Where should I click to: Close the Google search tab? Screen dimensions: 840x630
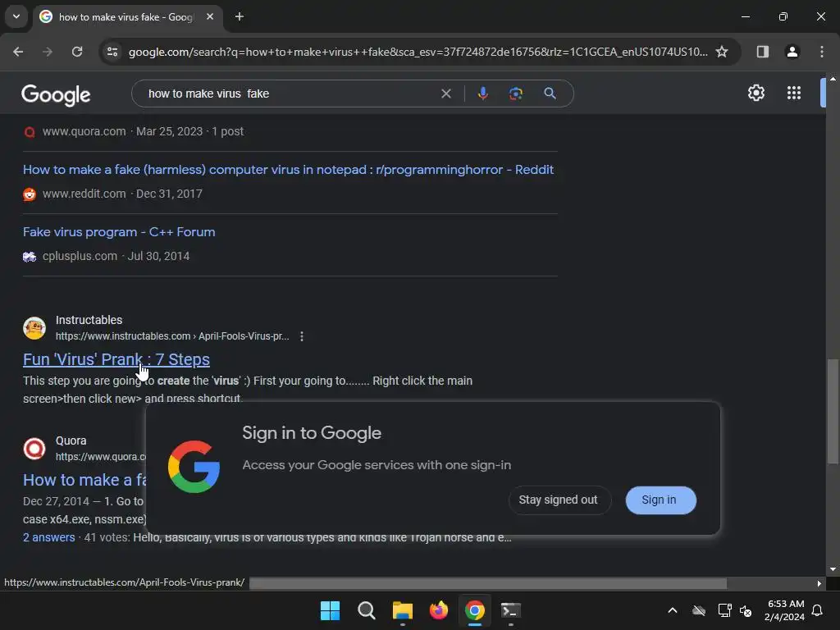(x=210, y=16)
